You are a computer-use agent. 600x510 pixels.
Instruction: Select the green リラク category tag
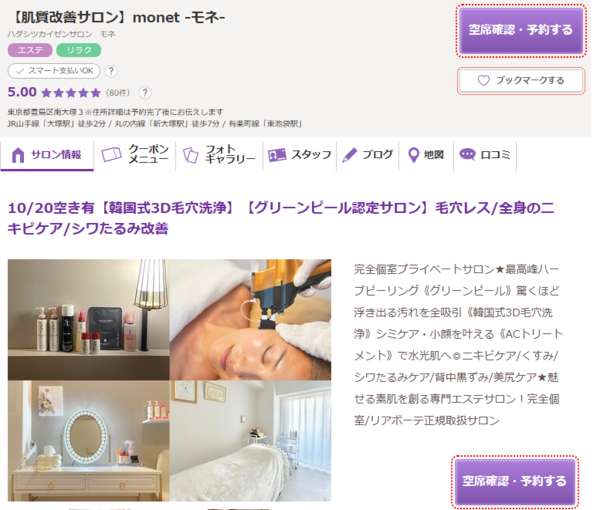[x=79, y=50]
